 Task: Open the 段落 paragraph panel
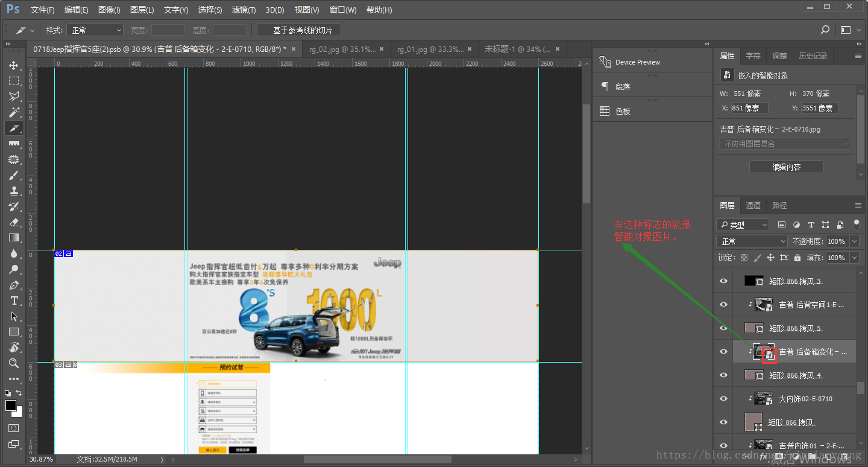[x=622, y=87]
